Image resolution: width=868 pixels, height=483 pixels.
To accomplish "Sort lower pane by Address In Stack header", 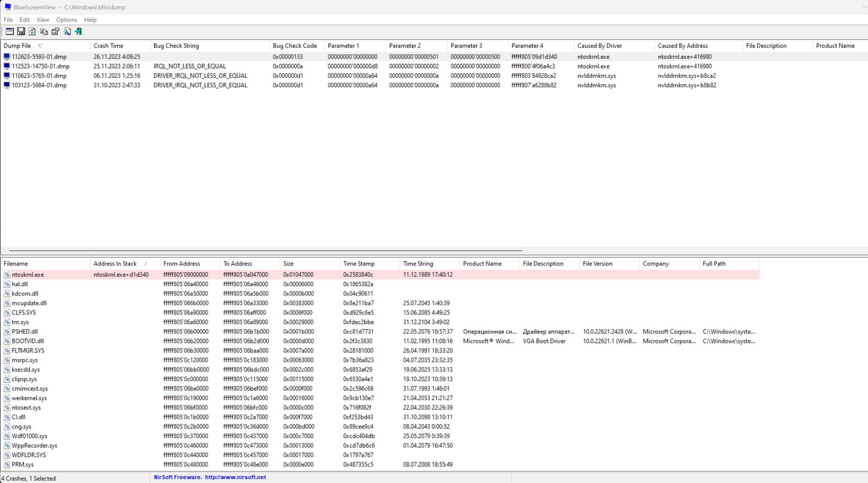I will coord(125,264).
